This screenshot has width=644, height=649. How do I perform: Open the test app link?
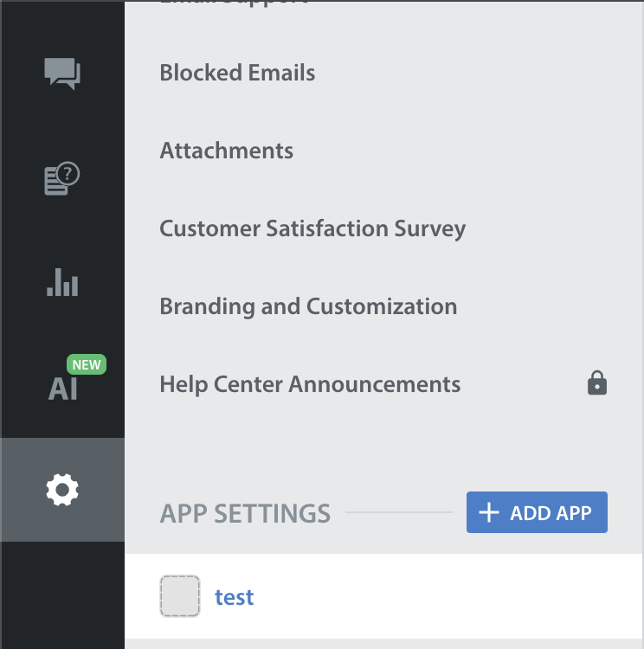pyautogui.click(x=234, y=597)
